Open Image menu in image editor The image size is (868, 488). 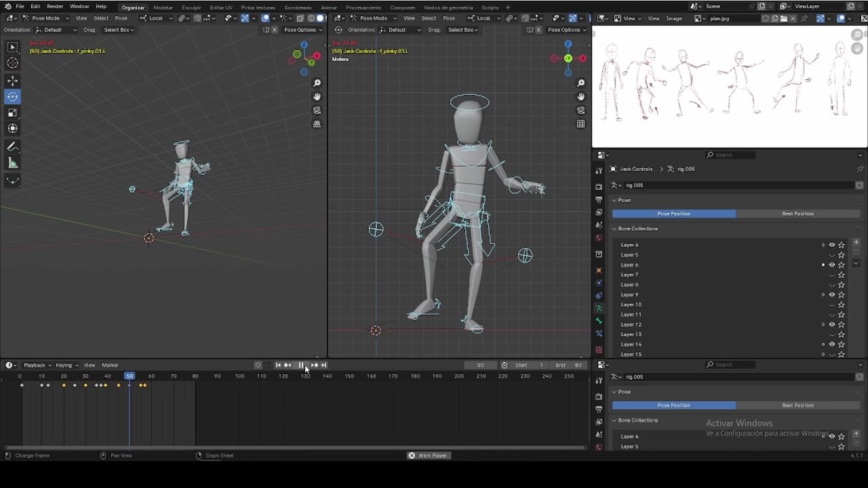674,18
